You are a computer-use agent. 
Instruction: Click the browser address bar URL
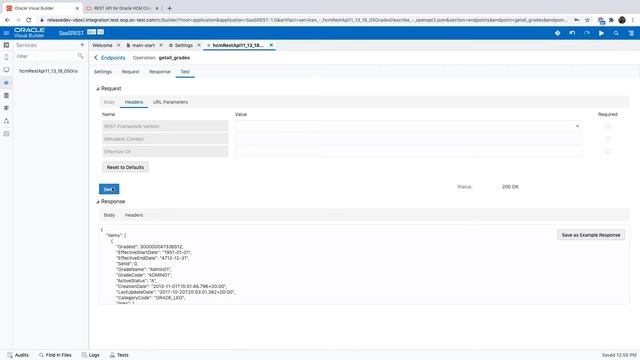click(x=306, y=20)
